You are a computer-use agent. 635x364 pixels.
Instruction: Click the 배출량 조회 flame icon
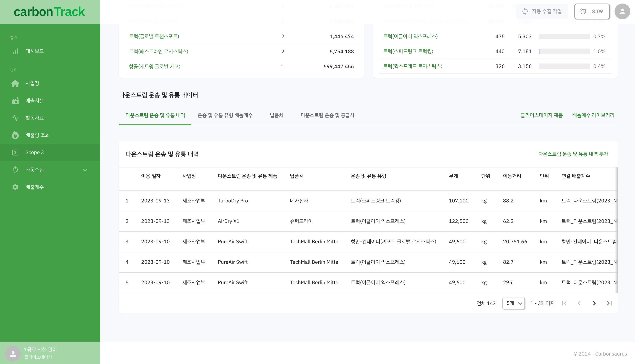click(15, 135)
